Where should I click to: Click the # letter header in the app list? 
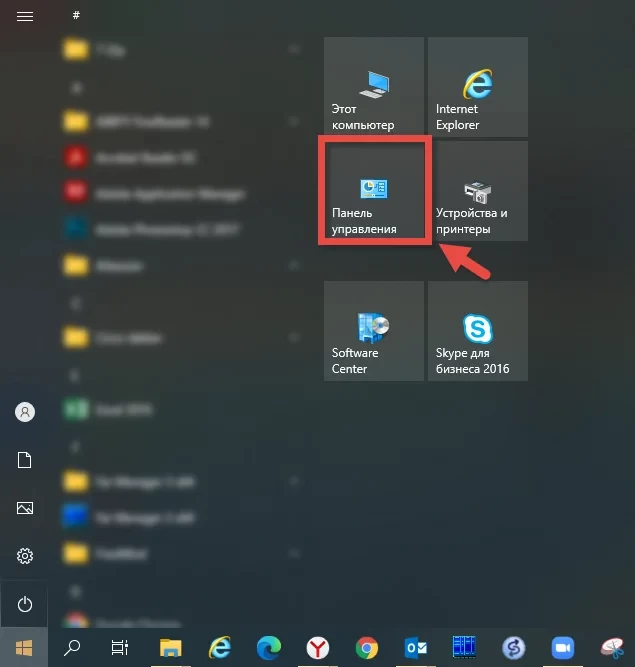pyautogui.click(x=76, y=15)
